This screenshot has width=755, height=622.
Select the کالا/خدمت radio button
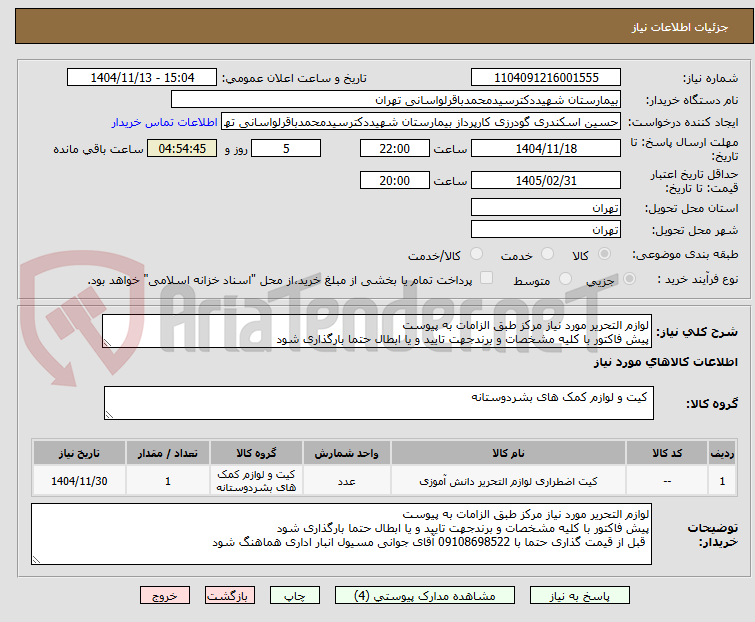(x=476, y=254)
